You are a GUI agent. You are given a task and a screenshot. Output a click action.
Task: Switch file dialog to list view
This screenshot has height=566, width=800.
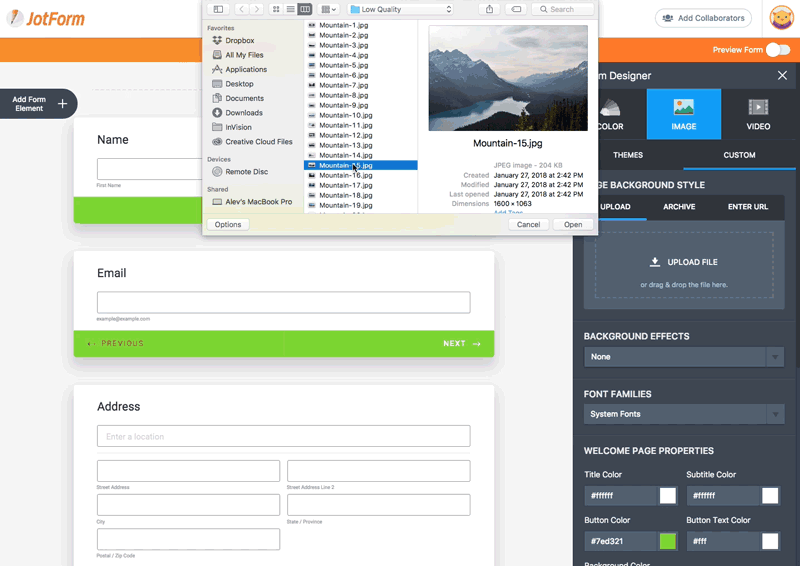pos(291,9)
